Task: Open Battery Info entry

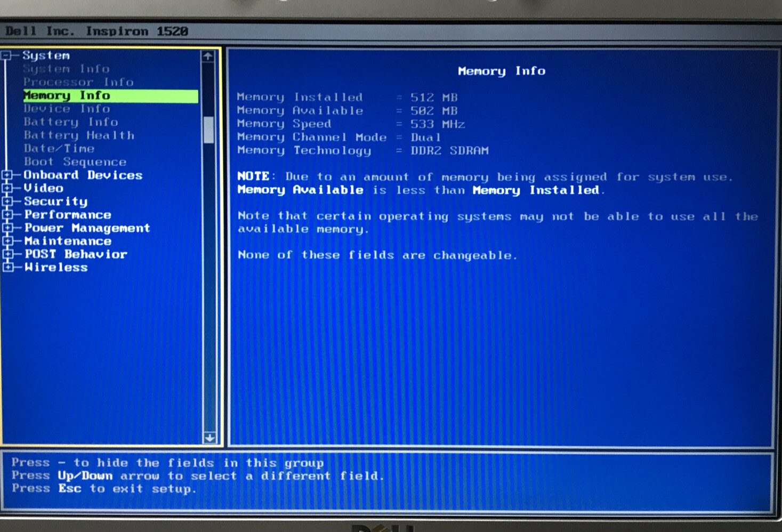Action: pyautogui.click(x=71, y=122)
